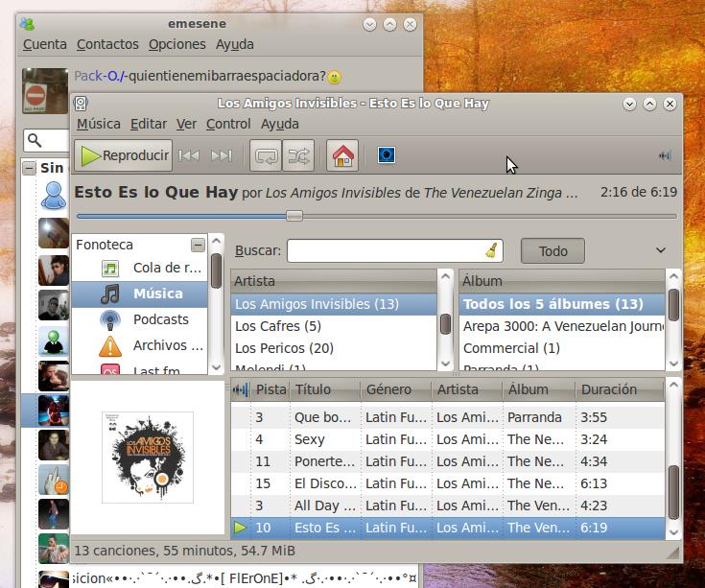Click album list scrollbar up arrow
Viewport: 705px width, 588px height.
click(673, 276)
